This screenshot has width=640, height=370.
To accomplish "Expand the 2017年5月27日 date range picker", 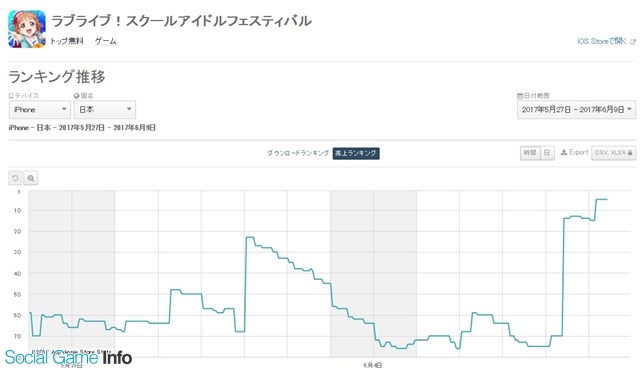I will [x=576, y=109].
